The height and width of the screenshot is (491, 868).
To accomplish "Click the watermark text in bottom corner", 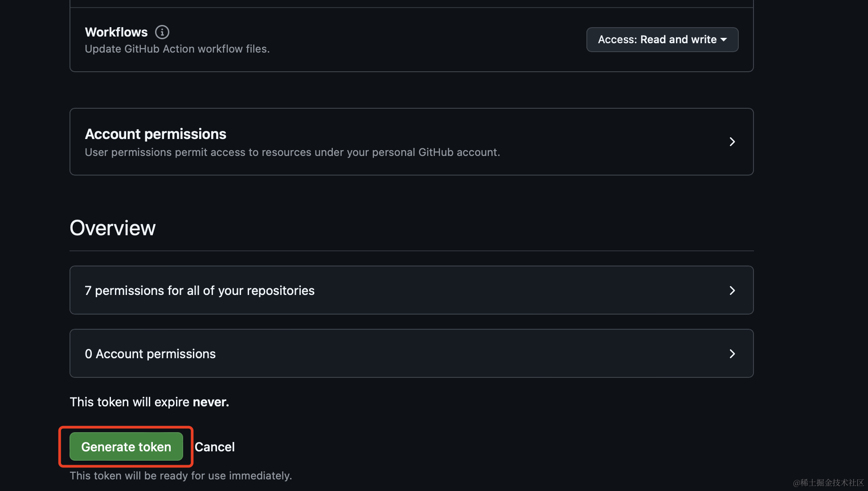I will [828, 483].
